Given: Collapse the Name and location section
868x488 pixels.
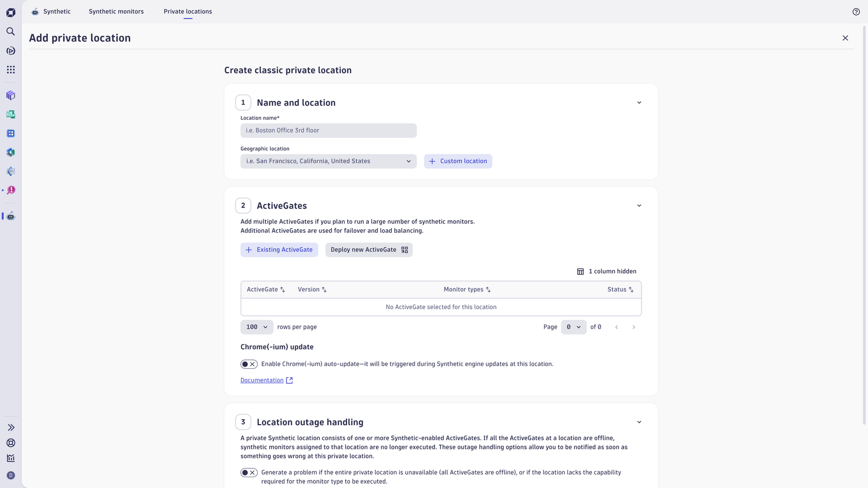Looking at the screenshot, I should click(x=639, y=102).
